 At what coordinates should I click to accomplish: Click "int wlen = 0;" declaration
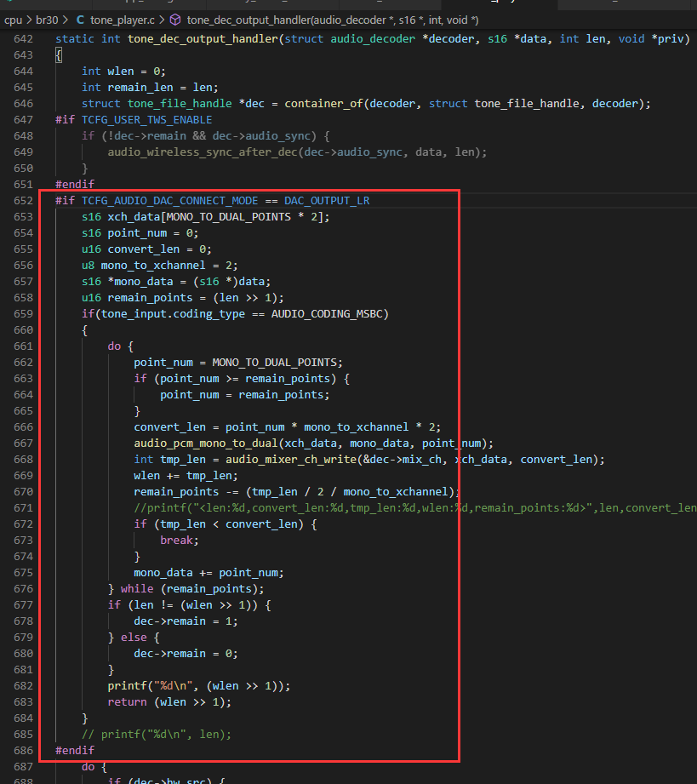point(124,72)
